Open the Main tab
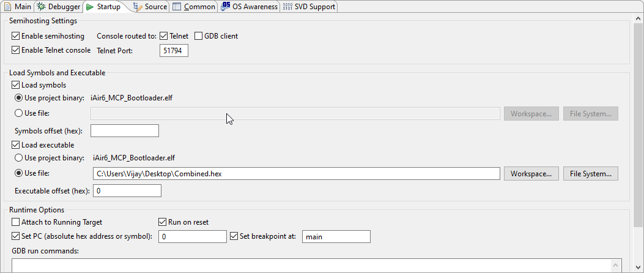 point(18,7)
